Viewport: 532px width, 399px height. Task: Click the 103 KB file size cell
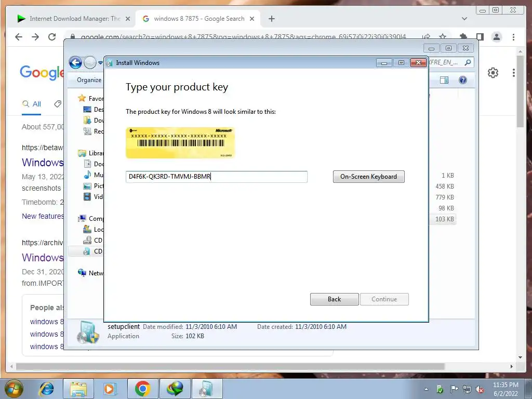(x=445, y=219)
